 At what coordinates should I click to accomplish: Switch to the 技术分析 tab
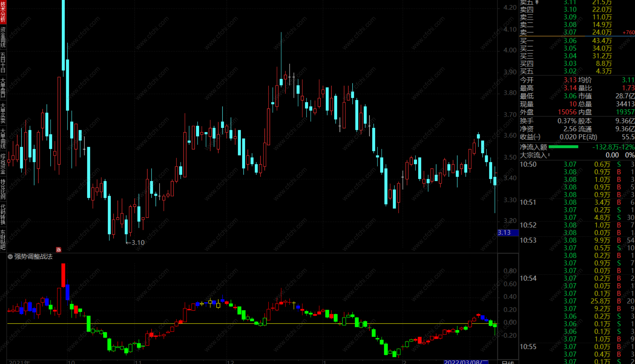pos(3,12)
